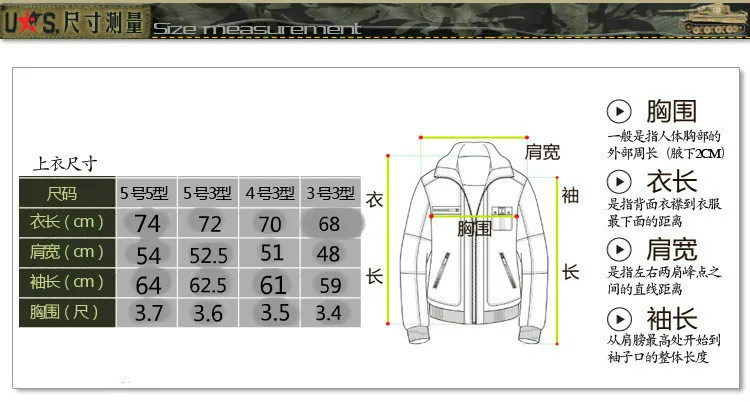Click the 衣 character left of the jacket
This screenshot has height=402, width=750.
point(375,199)
